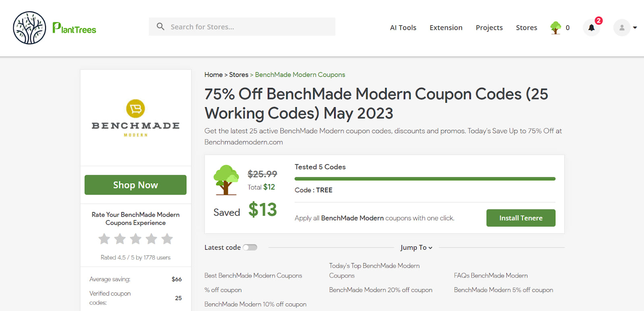
Task: Click the 75% Off BenchMade Modern Coupon Codes heading
Action: point(376,104)
